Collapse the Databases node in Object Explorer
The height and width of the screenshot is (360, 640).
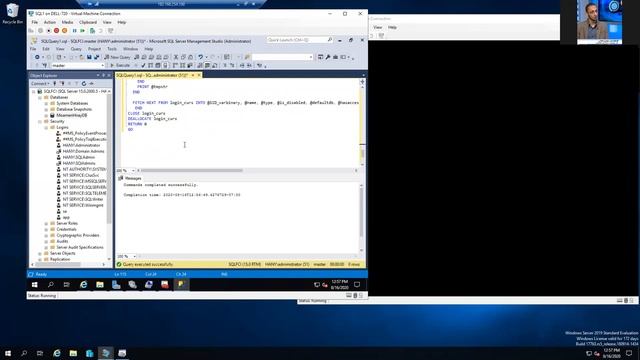(x=40, y=98)
